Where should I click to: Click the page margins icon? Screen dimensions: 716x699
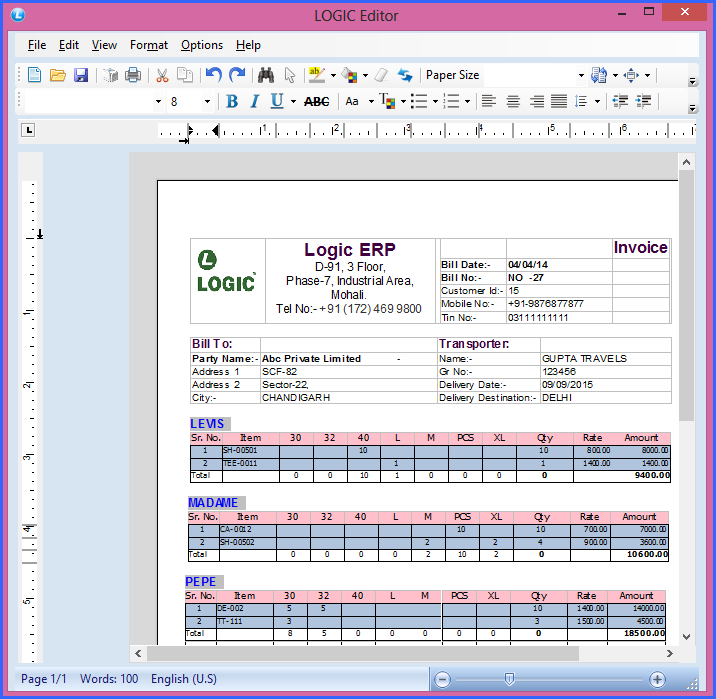[631, 75]
